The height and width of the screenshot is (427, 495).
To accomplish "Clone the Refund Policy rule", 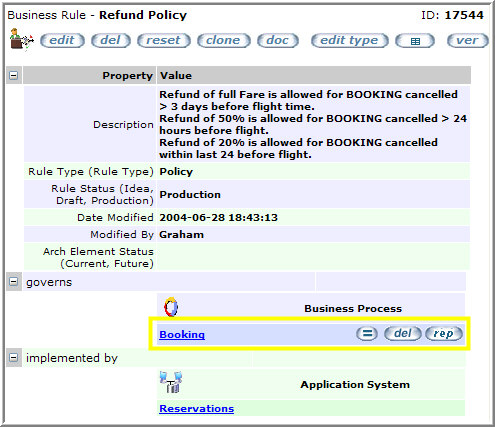I will click(224, 40).
